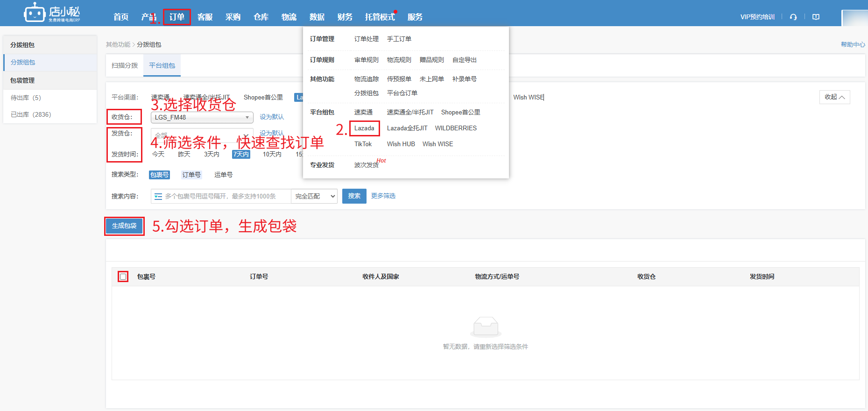Choose 自定导出 in dropdown menu
The image size is (868, 411).
click(465, 60)
